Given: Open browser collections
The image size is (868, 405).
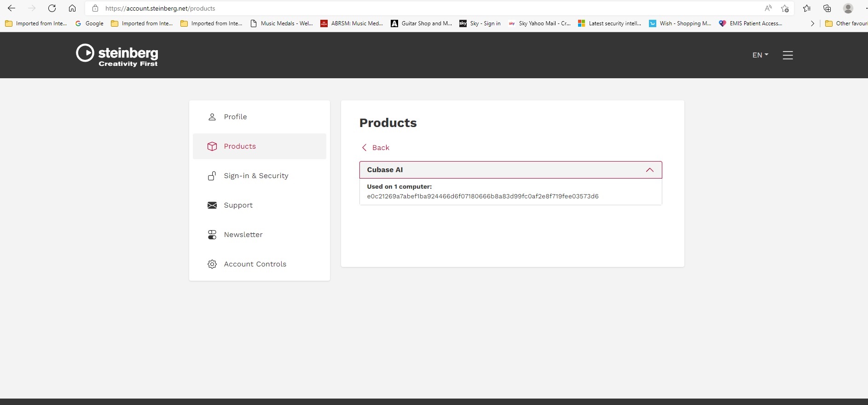Looking at the screenshot, I should click(827, 8).
